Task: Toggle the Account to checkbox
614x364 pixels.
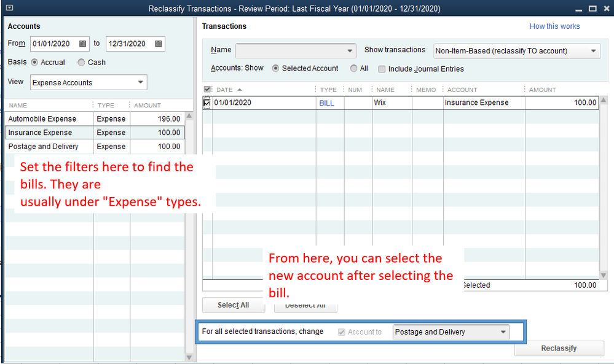Action: tap(342, 332)
